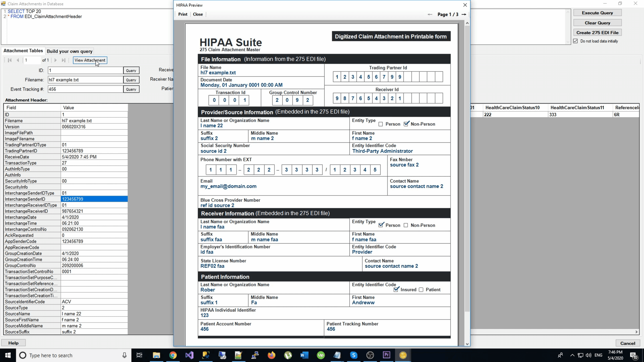The height and width of the screenshot is (362, 644).
Task: Show hidden system tray icons
Action: (x=572, y=355)
